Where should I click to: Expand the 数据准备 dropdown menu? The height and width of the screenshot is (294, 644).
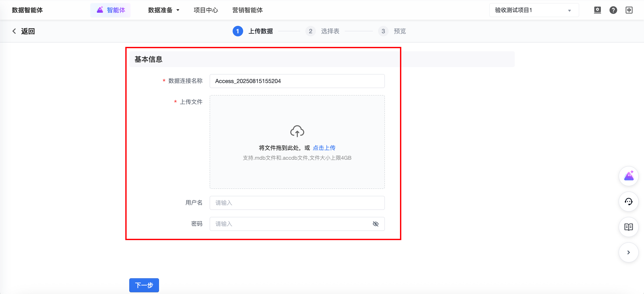point(163,10)
